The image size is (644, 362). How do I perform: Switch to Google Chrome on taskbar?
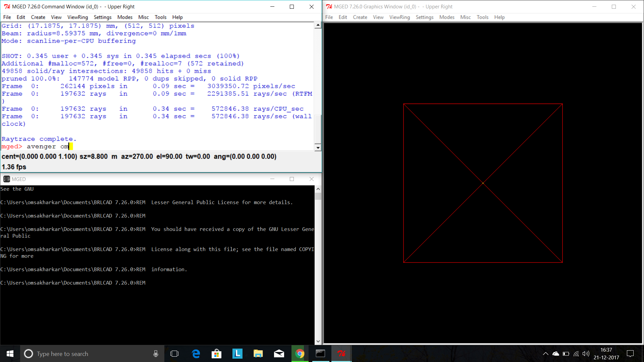(x=300, y=354)
